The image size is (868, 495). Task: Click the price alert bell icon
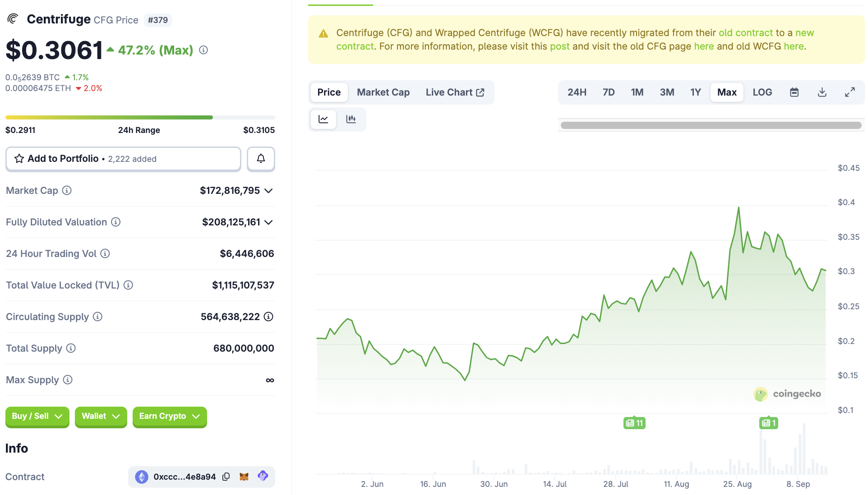(x=261, y=159)
